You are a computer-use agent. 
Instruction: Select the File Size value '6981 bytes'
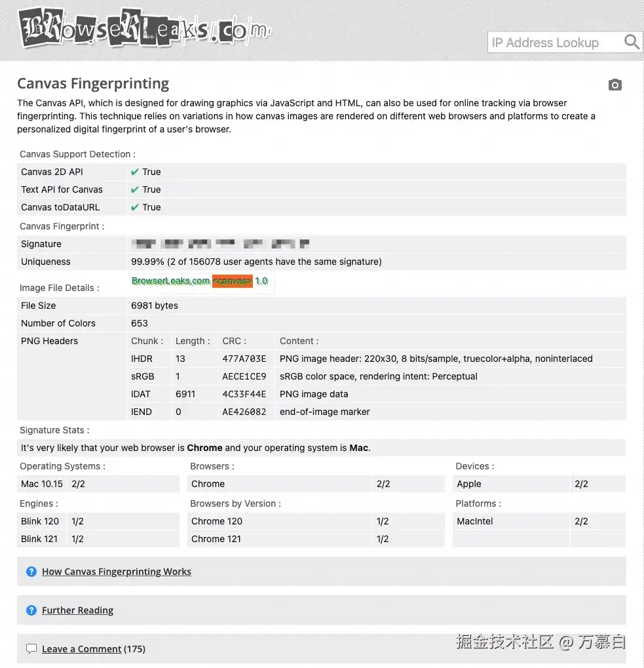[155, 305]
